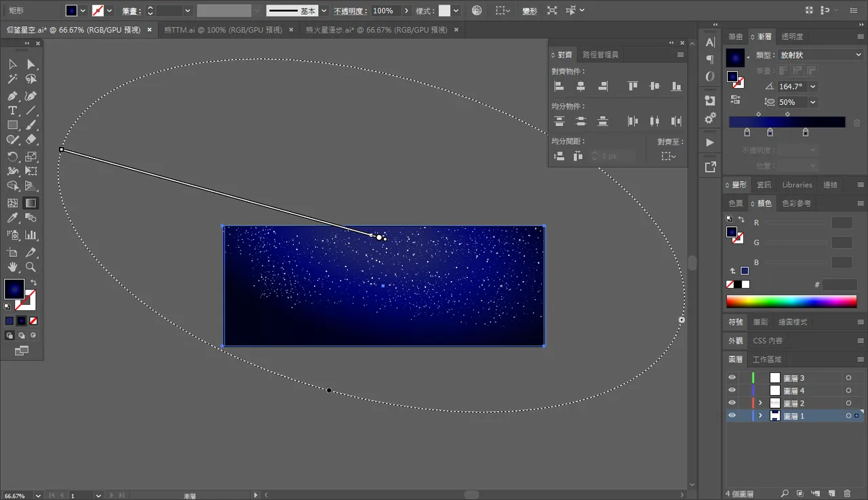
Task: Click the 不透明度 label link
Action: point(350,11)
